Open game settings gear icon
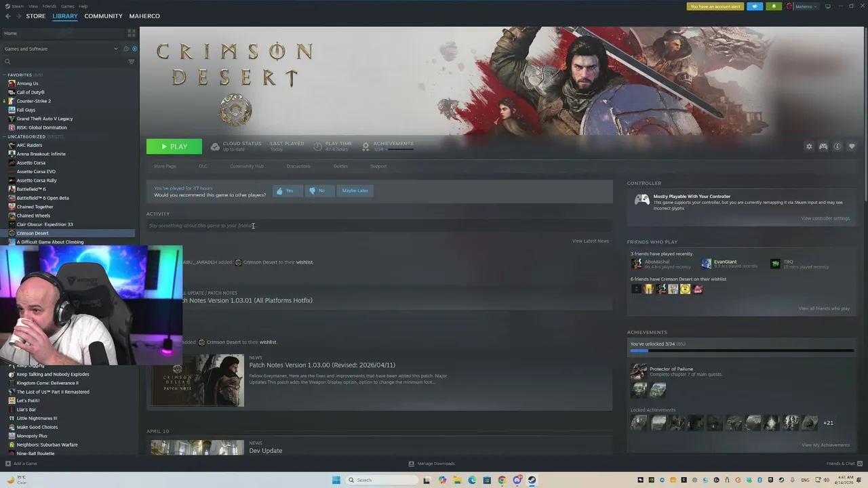 coord(809,146)
